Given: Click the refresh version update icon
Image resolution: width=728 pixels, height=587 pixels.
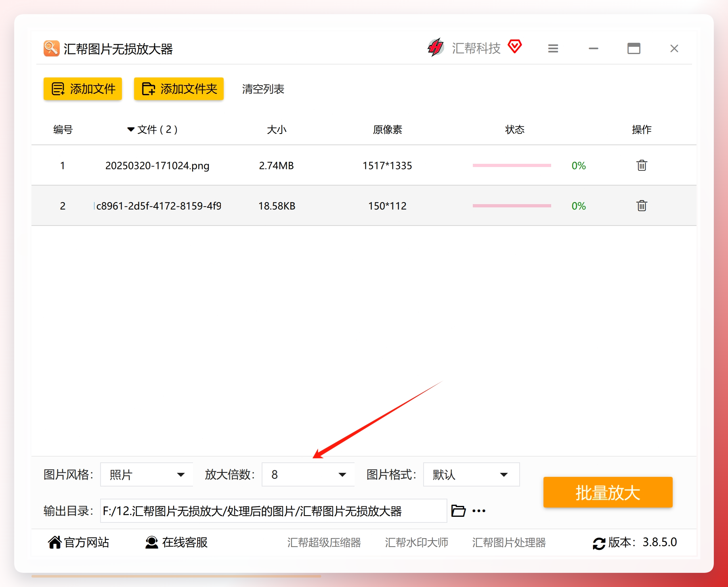Looking at the screenshot, I should click(599, 543).
